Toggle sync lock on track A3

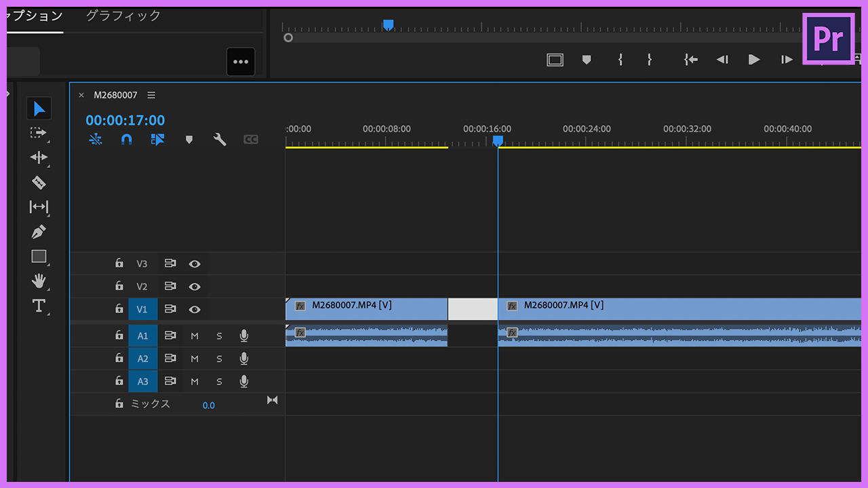click(x=170, y=382)
